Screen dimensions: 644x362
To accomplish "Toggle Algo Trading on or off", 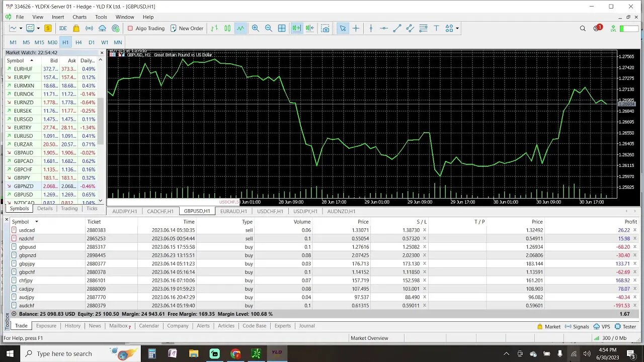I will click(146, 28).
